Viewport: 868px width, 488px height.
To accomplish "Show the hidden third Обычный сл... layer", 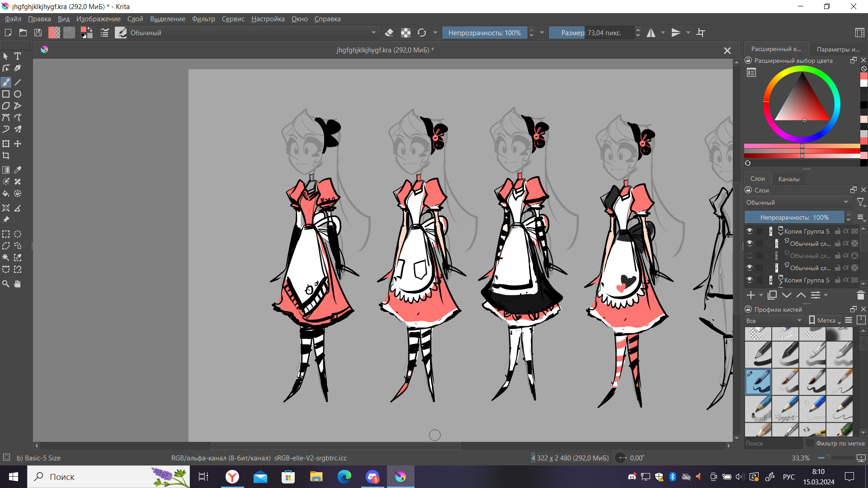I will click(750, 255).
